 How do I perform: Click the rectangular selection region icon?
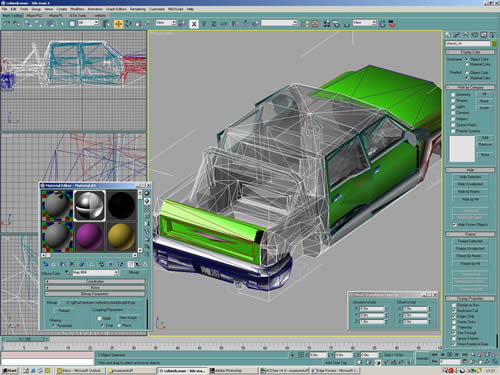72,24
